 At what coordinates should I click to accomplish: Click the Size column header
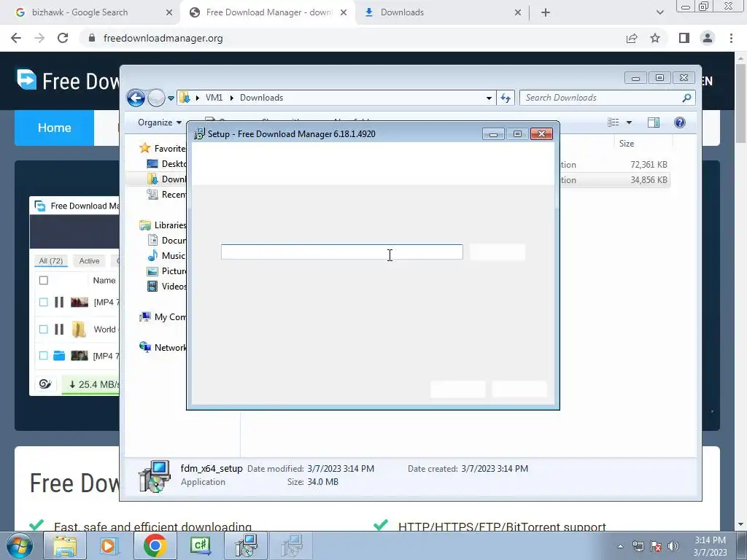tap(627, 144)
